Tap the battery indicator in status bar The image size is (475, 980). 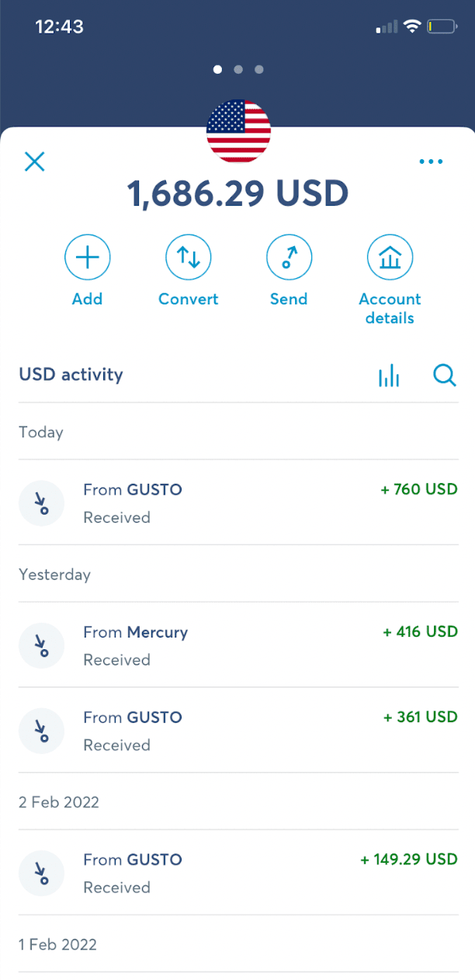pos(442,27)
